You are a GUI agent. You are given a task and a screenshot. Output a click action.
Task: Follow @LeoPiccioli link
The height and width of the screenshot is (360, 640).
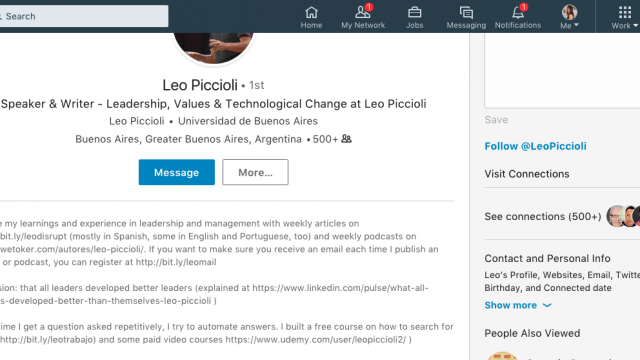[x=536, y=146]
